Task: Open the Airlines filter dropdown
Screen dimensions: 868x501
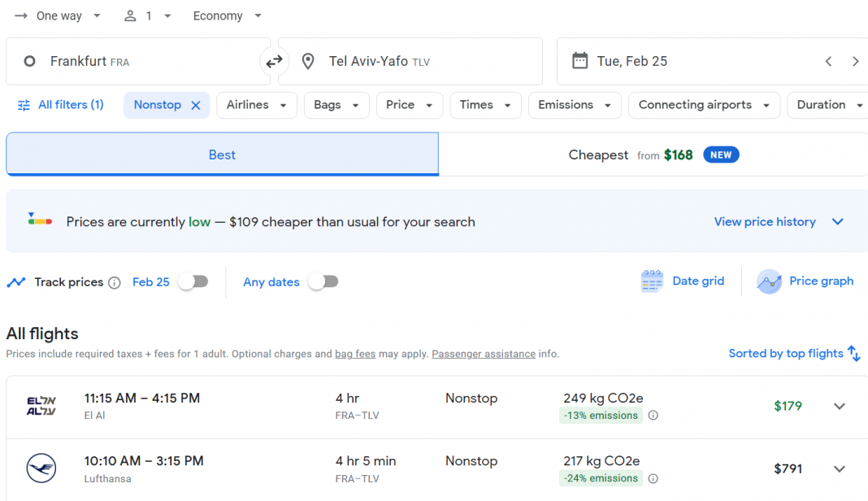Action: pyautogui.click(x=256, y=105)
